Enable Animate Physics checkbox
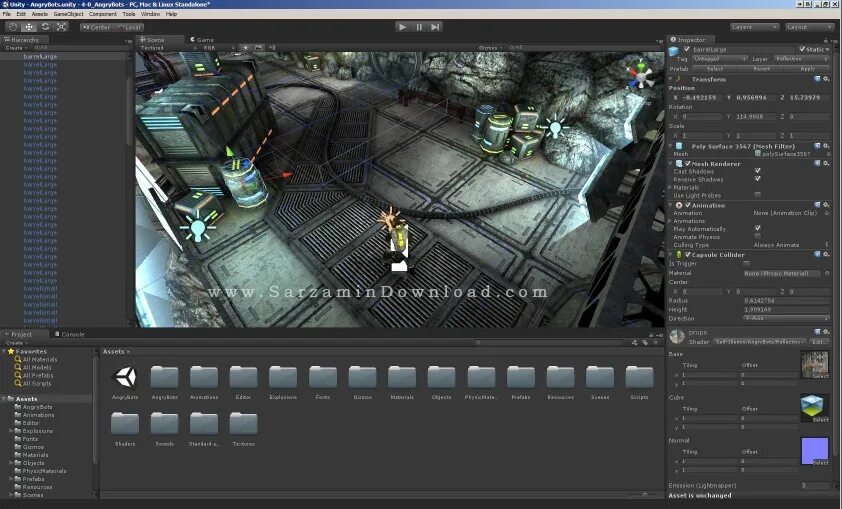 tap(757, 236)
